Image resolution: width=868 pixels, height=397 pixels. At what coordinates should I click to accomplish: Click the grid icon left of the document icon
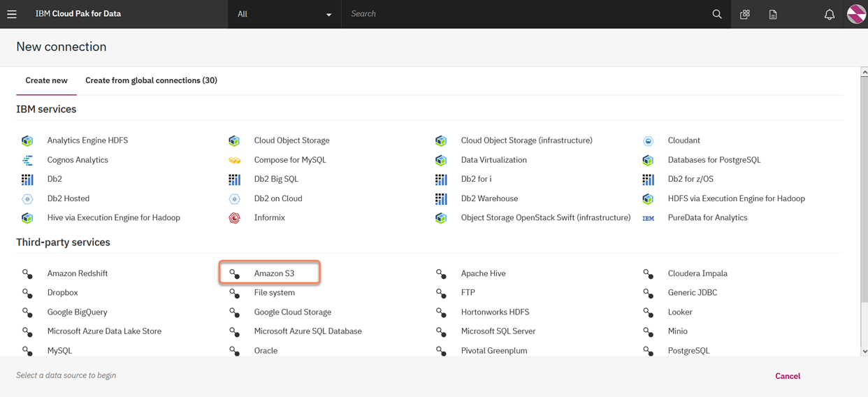[745, 14]
